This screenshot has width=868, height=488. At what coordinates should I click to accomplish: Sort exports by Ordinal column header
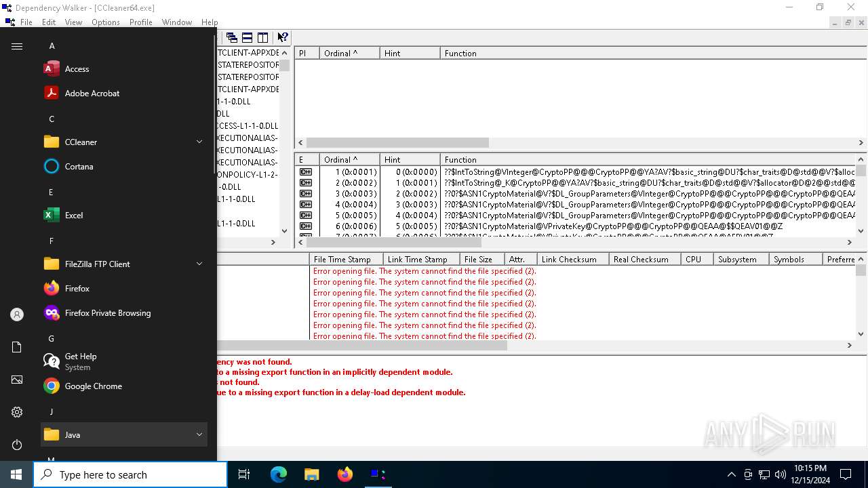coord(349,159)
